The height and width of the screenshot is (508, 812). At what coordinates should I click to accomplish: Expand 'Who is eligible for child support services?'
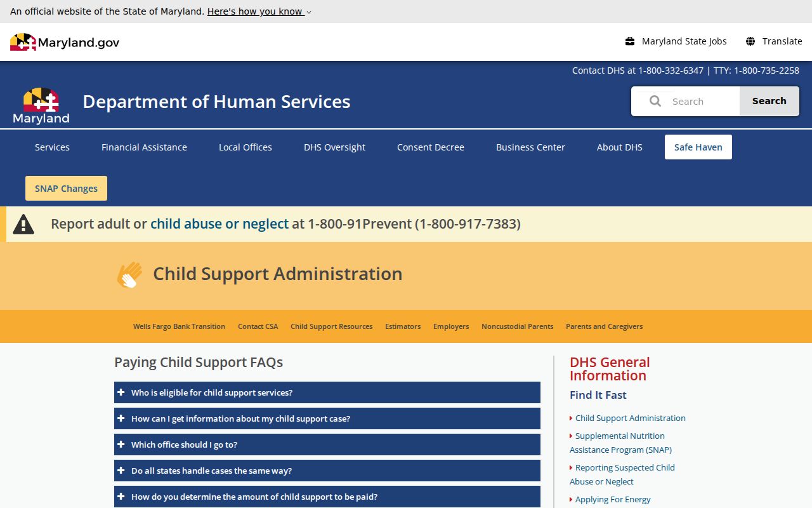327,392
